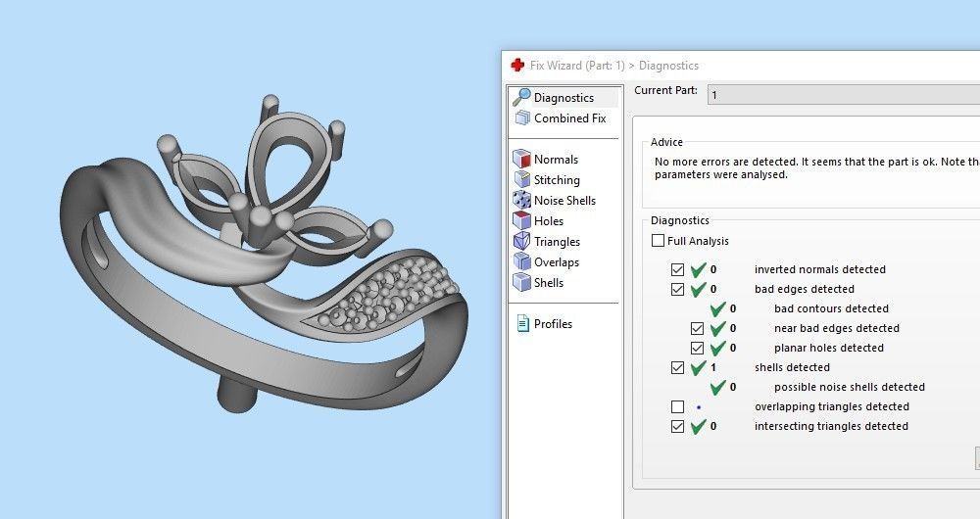Enable the Full Analysis checkbox

(659, 241)
